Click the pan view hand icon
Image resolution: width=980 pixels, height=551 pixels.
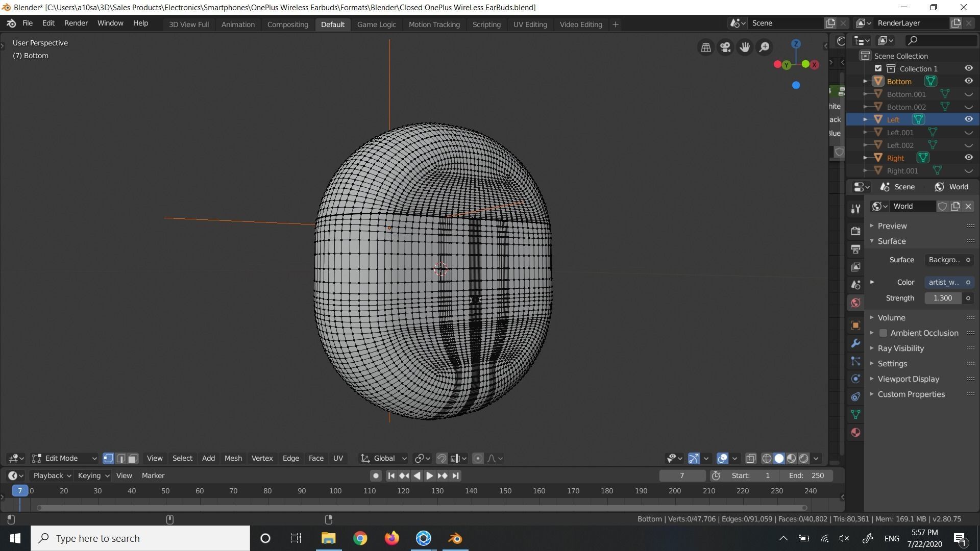pyautogui.click(x=745, y=47)
